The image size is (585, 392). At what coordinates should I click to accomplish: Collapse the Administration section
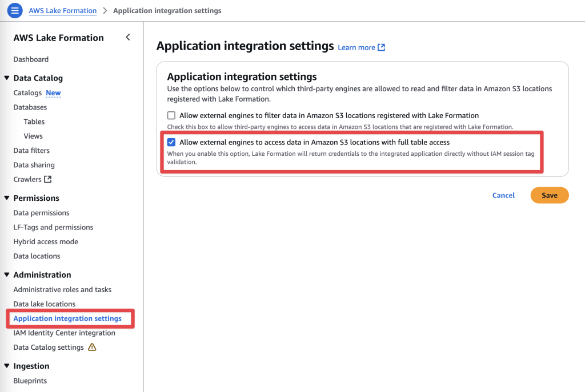[7, 274]
